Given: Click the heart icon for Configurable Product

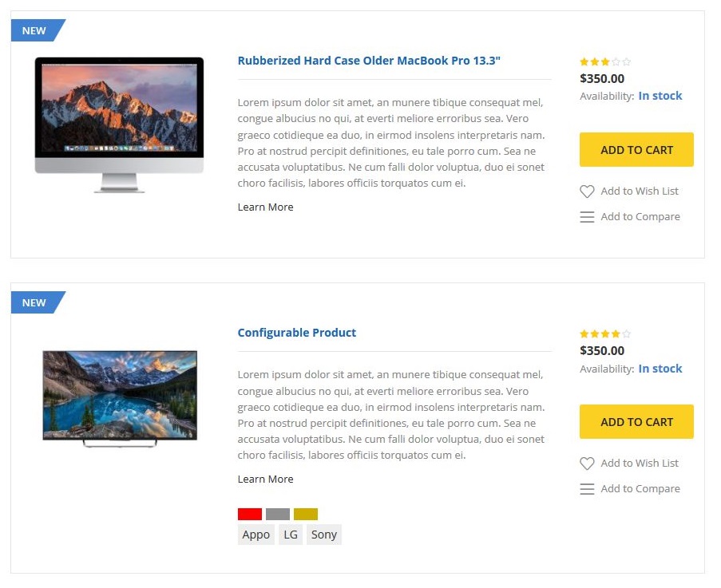Looking at the screenshot, I should point(587,464).
